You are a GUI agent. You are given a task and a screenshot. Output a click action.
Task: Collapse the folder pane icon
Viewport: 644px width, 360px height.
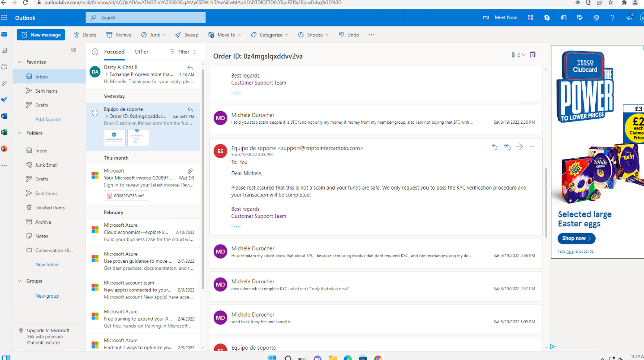pos(74,50)
